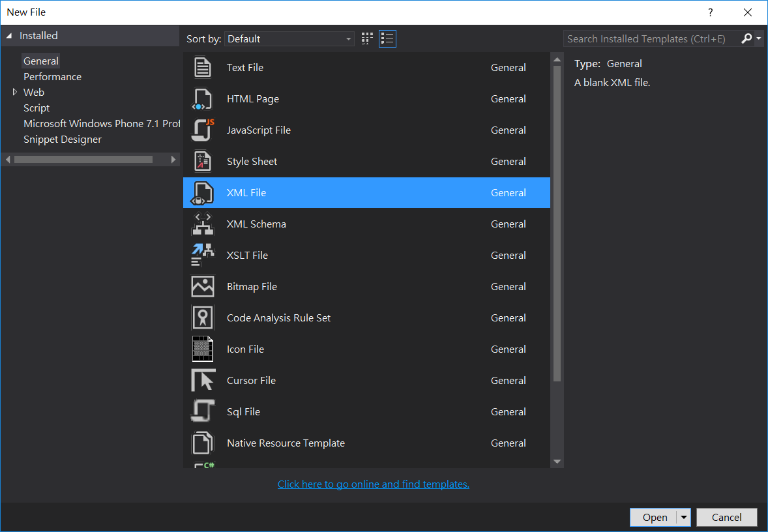This screenshot has height=532, width=768.
Task: Select the Bitmap File template icon
Action: tap(202, 287)
